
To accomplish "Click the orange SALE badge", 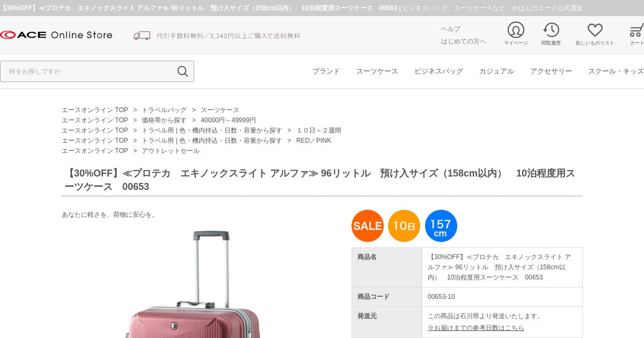I will point(368,226).
